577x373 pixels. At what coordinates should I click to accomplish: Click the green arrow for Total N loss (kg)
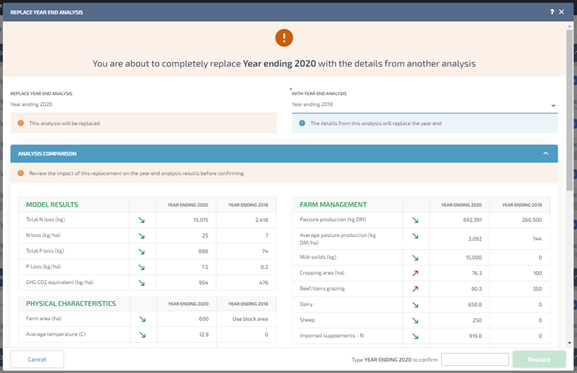tap(142, 220)
